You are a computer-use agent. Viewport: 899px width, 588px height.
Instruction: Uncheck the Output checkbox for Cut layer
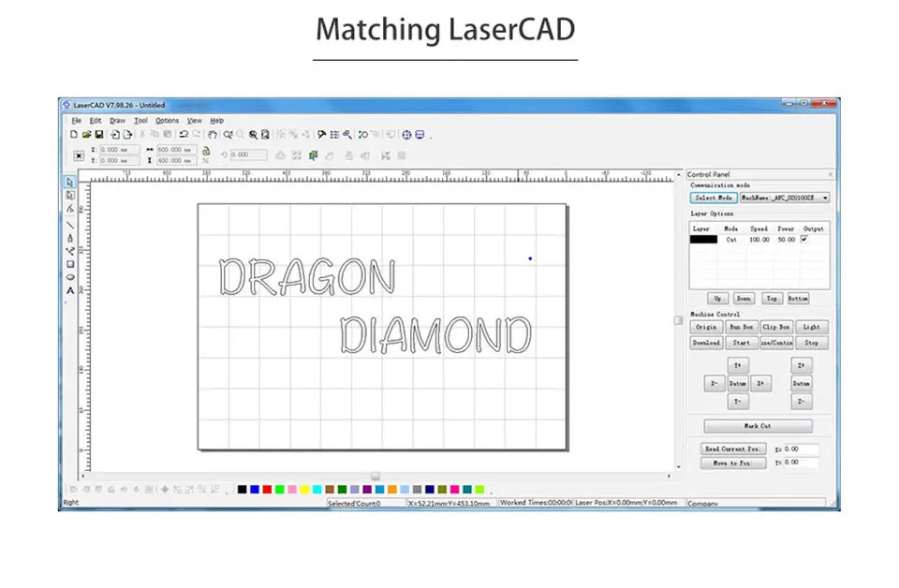pos(804,239)
